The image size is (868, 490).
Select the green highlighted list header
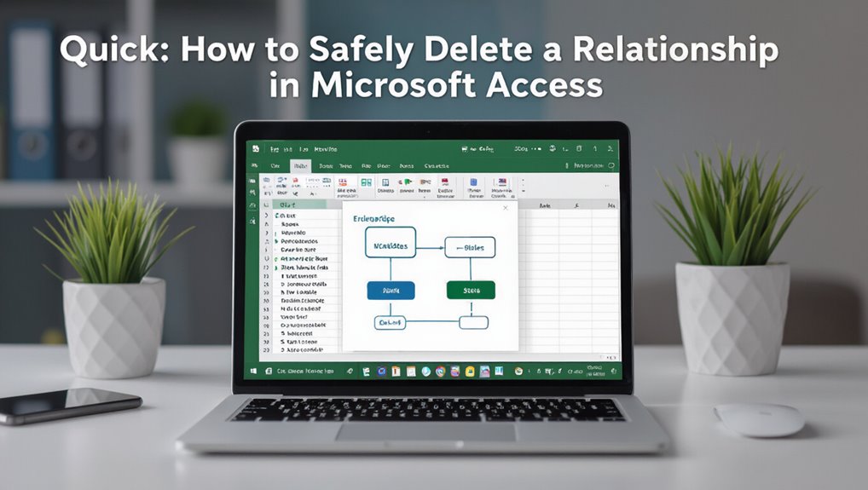pyautogui.click(x=301, y=205)
